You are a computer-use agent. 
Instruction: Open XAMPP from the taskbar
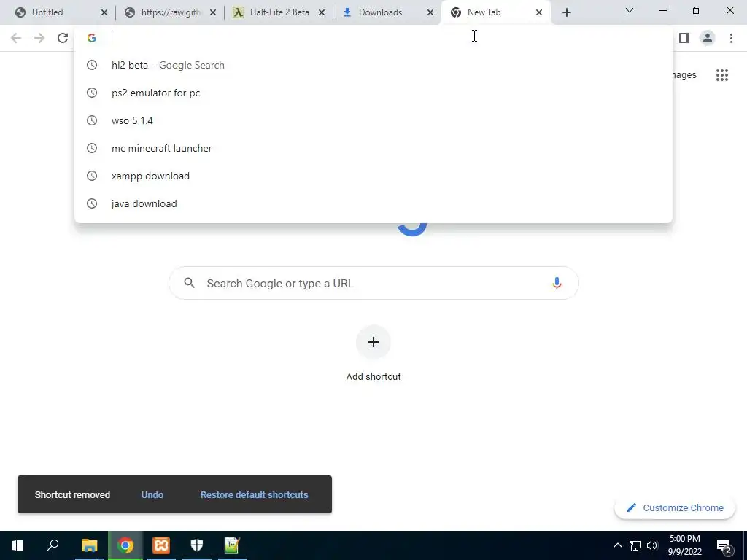[161, 545]
